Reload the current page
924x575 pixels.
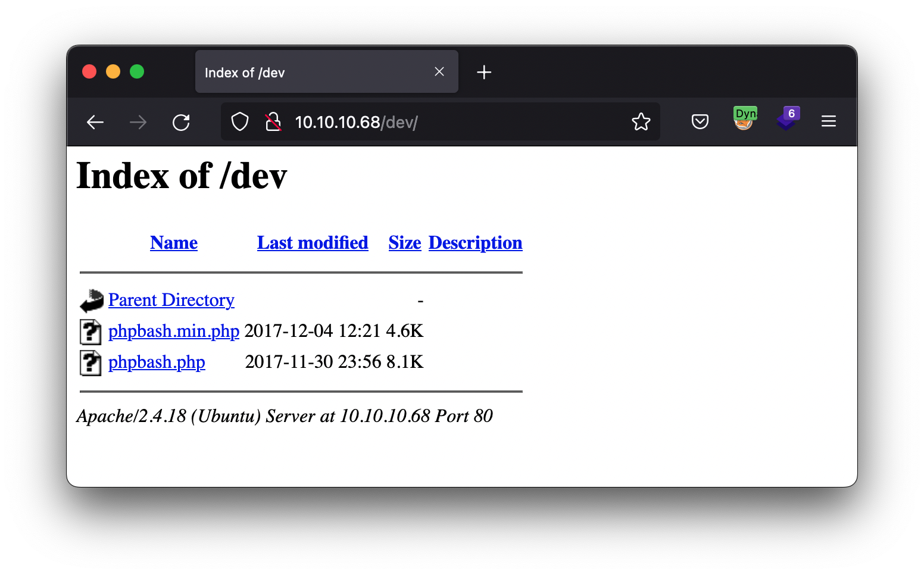(x=181, y=123)
